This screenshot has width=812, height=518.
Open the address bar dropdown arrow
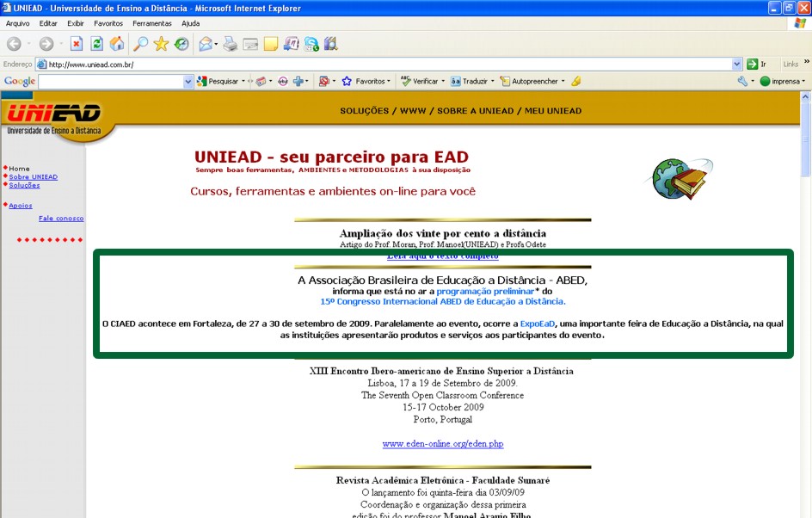click(737, 65)
